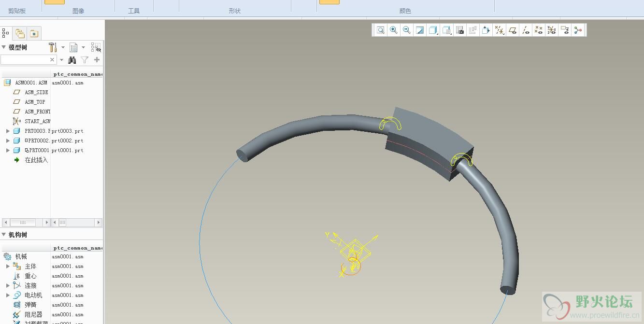Toggle tree filter visibility icon
This screenshot has height=324, width=644.
click(x=96, y=47)
